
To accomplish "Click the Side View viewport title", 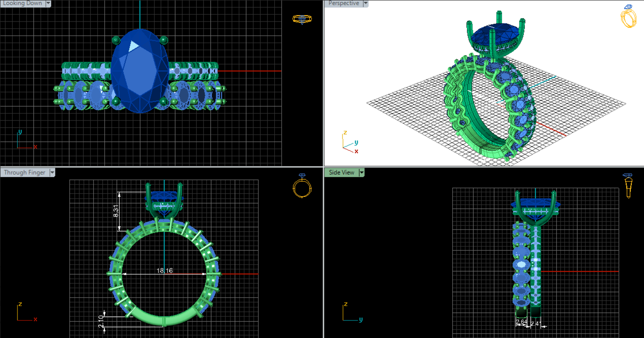I will click(x=341, y=173).
